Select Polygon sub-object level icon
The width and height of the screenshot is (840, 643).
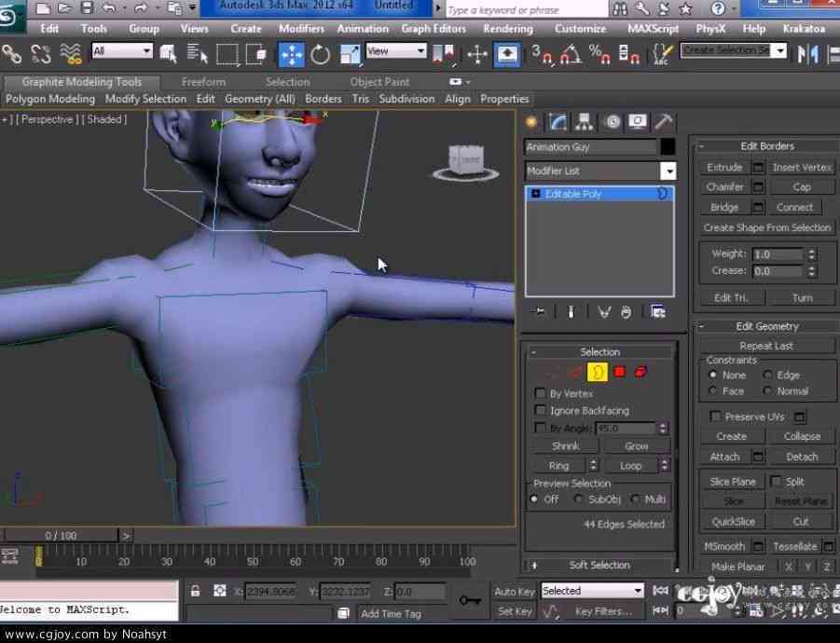619,372
